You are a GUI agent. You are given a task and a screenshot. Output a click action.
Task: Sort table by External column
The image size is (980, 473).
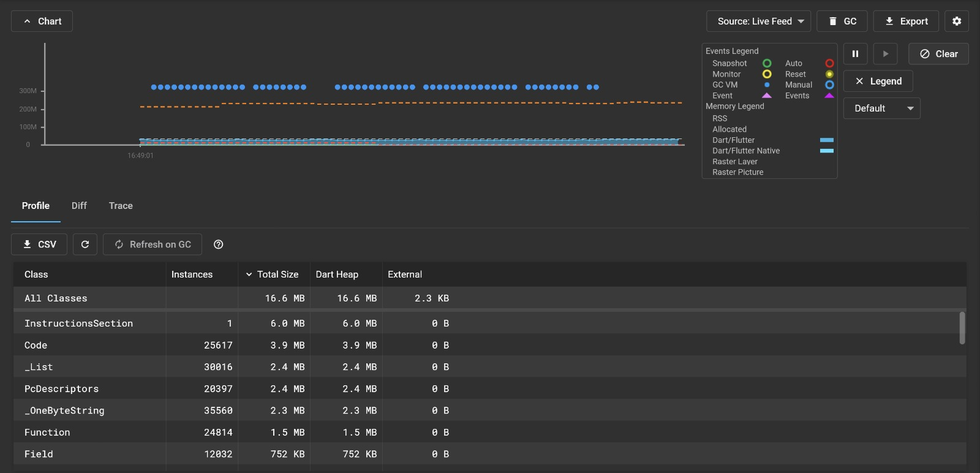[405, 274]
